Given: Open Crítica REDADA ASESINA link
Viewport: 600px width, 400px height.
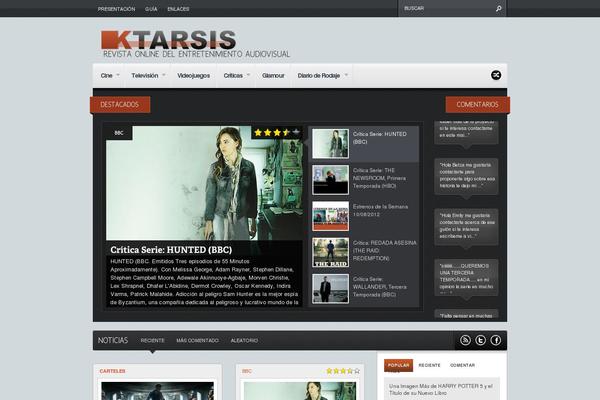Looking at the screenshot, I should coord(385,250).
